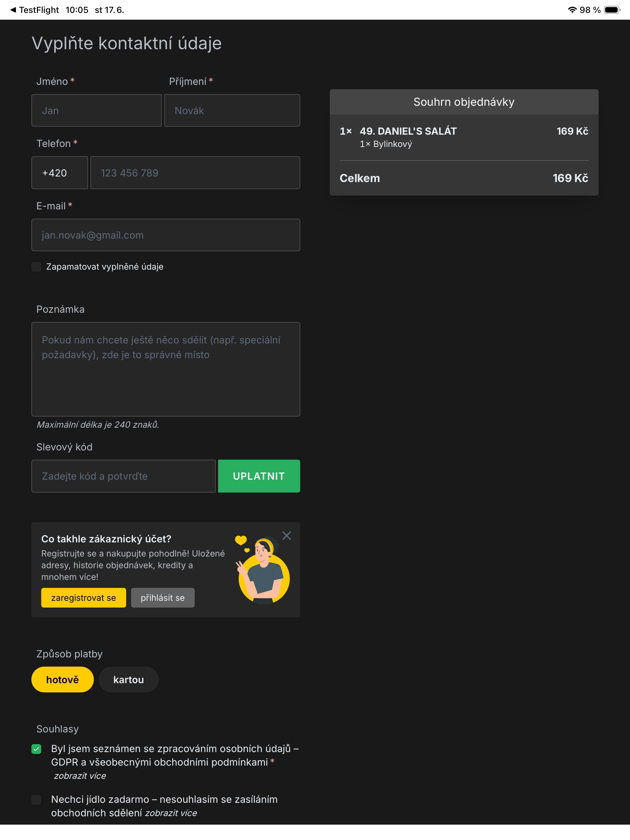
Task: Tap the Wi-Fi status icon
Action: point(572,10)
